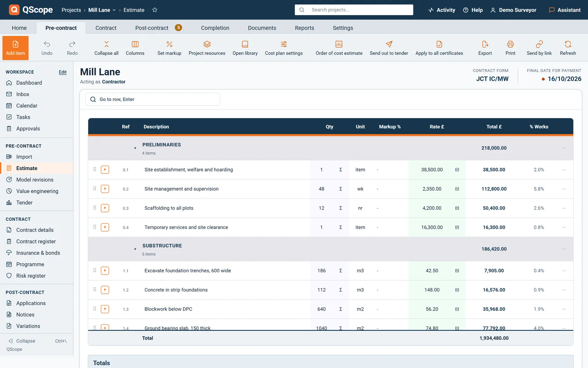Go to the Documents tab
This screenshot has width=588, height=368.
[262, 28]
